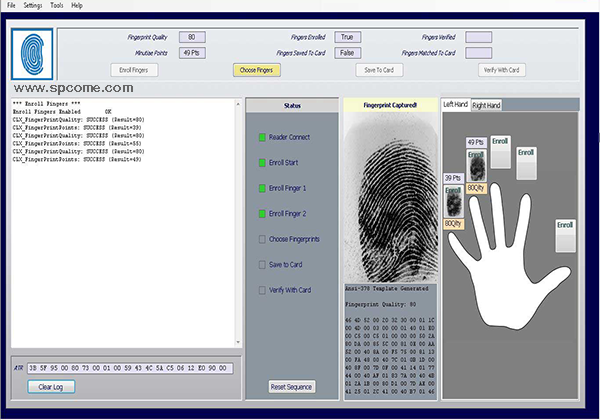Toggle the Reader Connect status indicator
Viewport: 600px width, 420px height.
[x=262, y=136]
